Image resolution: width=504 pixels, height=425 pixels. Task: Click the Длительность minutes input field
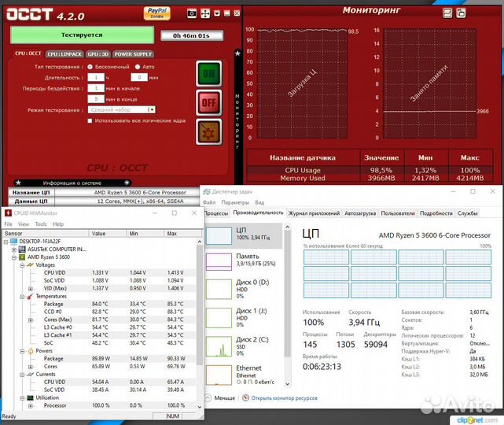pyautogui.click(x=139, y=77)
